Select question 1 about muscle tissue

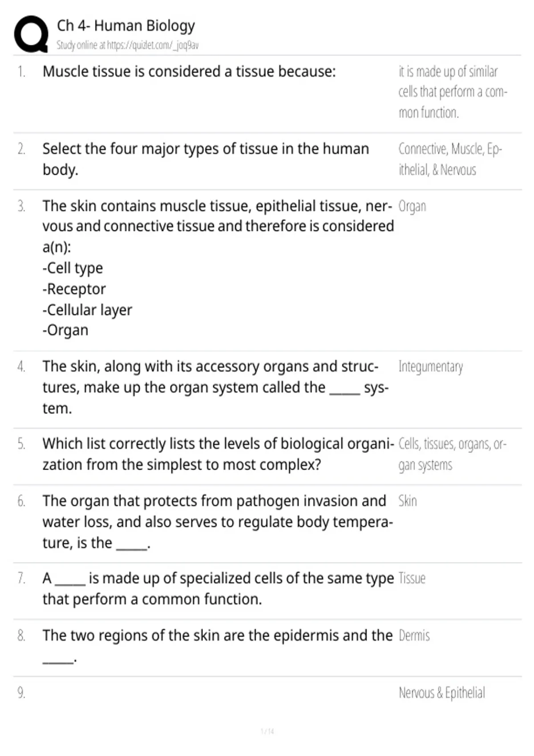coord(189,72)
